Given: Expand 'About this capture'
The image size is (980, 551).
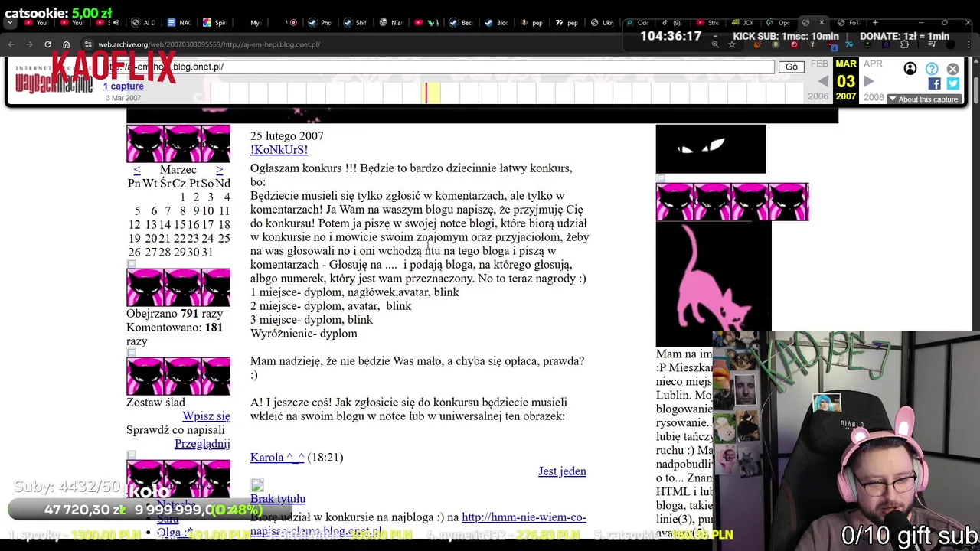Looking at the screenshot, I should pos(923,99).
